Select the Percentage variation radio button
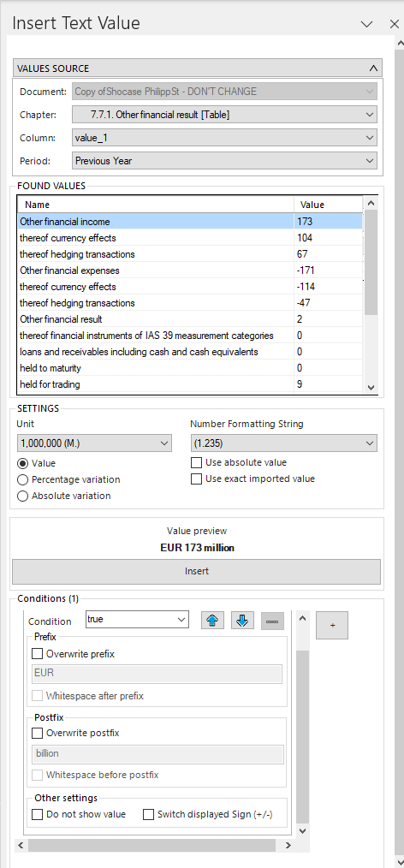 click(23, 479)
